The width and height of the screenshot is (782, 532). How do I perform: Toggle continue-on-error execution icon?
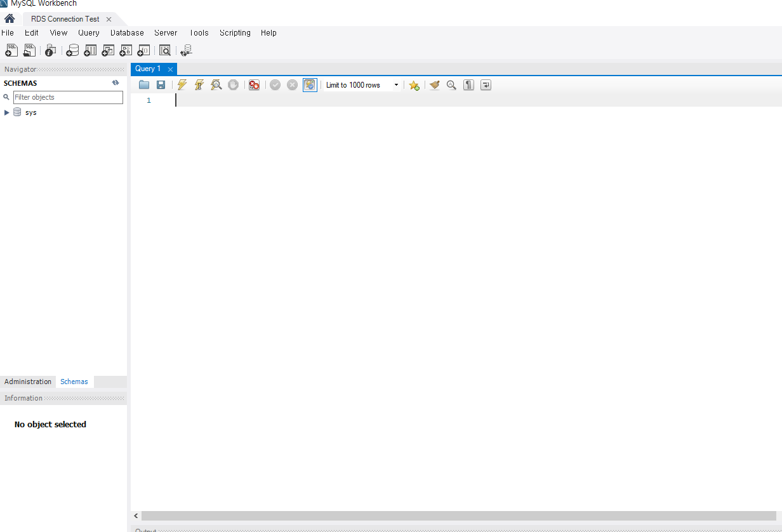[x=255, y=85]
